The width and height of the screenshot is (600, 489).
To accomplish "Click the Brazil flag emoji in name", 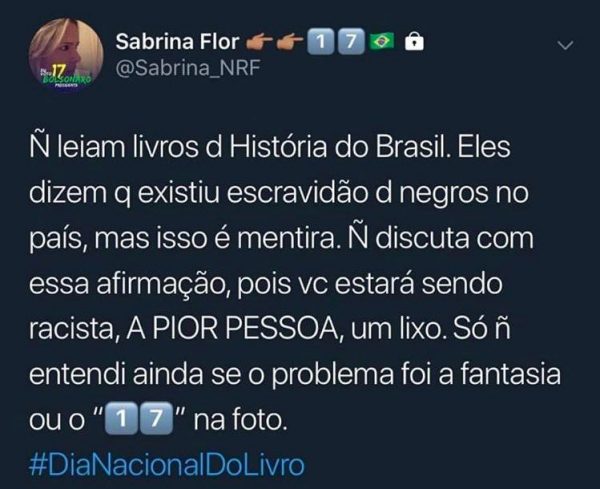I will [x=382, y=41].
